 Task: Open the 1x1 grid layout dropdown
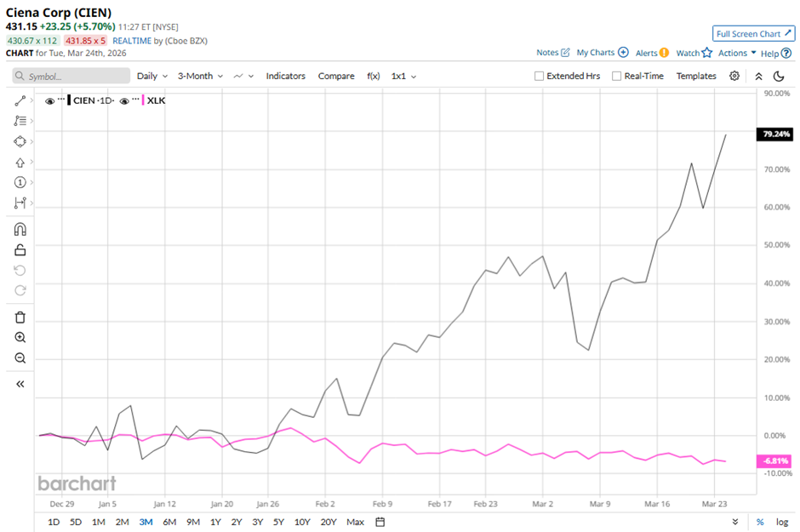[x=403, y=76]
